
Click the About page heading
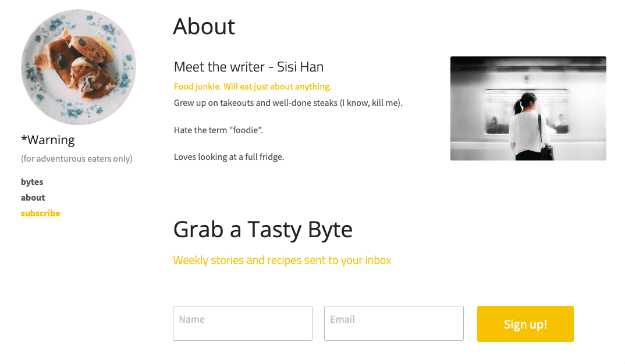tap(204, 26)
